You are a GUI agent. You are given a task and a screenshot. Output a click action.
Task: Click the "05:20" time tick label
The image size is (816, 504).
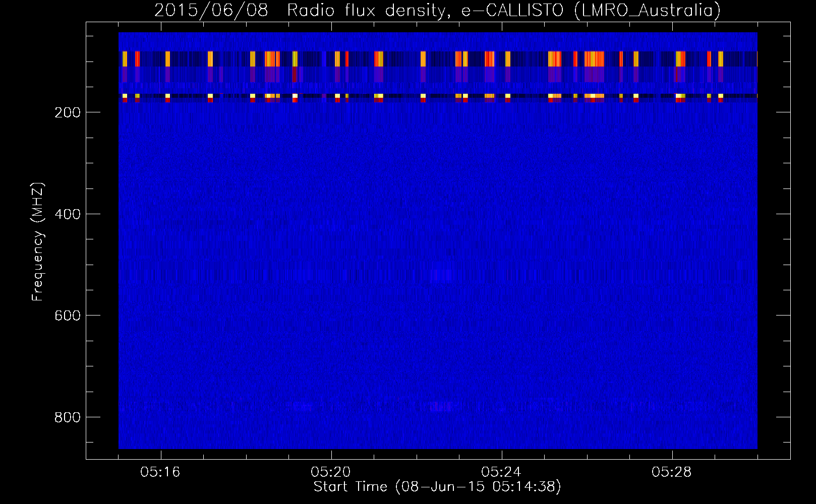click(x=331, y=472)
